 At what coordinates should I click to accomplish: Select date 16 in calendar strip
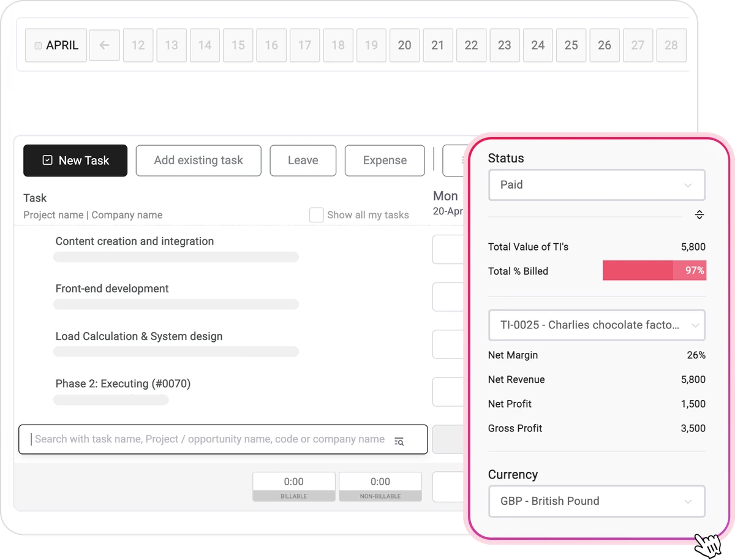[x=271, y=45]
